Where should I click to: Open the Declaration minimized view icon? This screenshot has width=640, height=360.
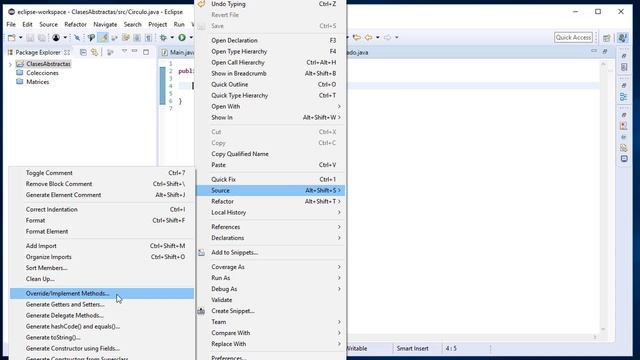624,148
